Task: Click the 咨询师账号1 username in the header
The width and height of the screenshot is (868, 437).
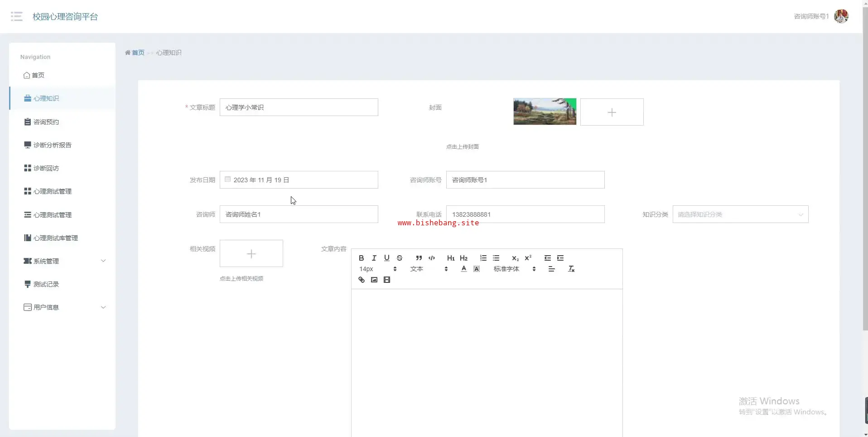Action: (x=811, y=16)
